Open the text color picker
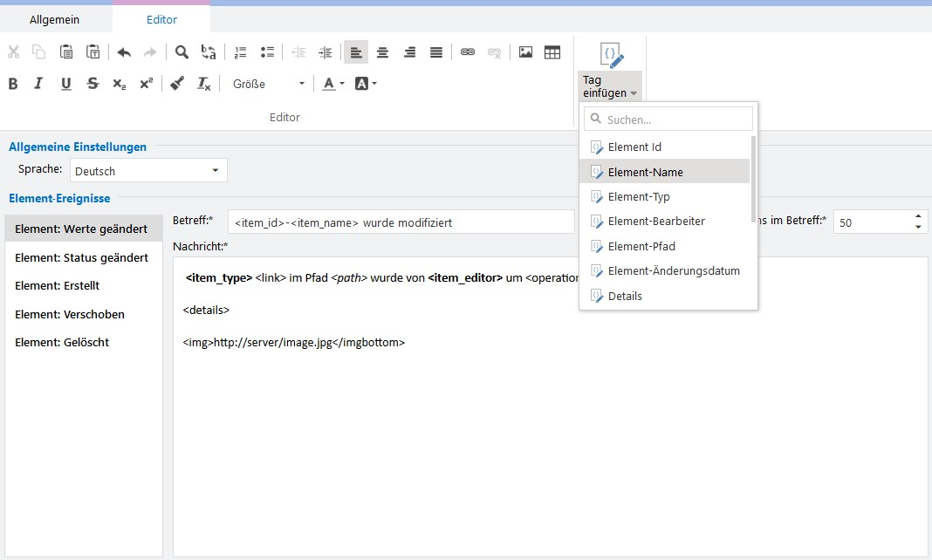This screenshot has height=560, width=932. click(332, 84)
